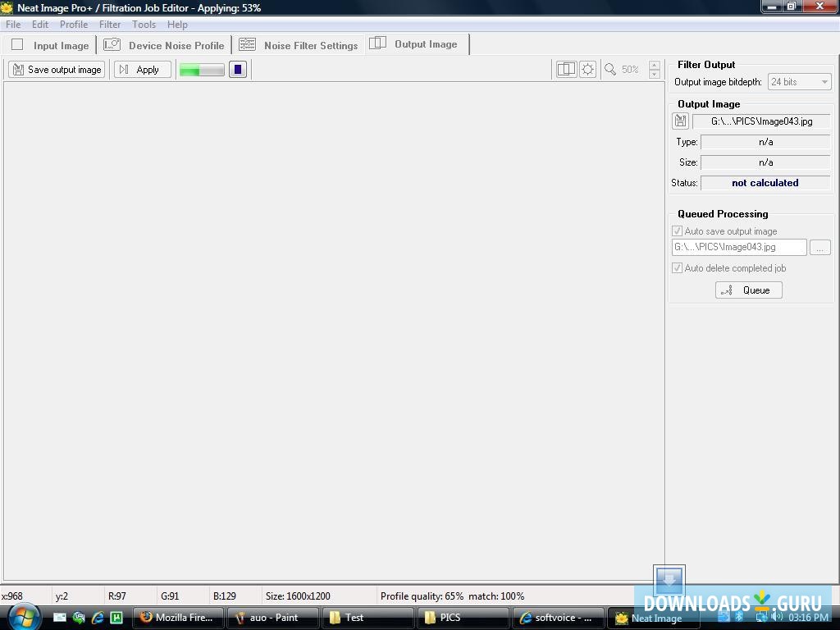Launch Internet Explorer from quick launch
Image resolution: width=840 pixels, height=630 pixels.
coord(98,618)
